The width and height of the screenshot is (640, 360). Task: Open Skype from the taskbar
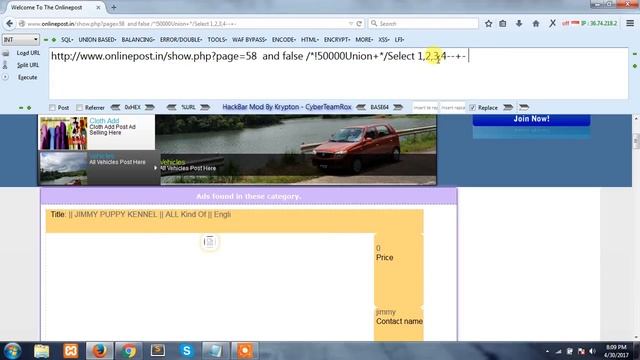pyautogui.click(x=187, y=351)
